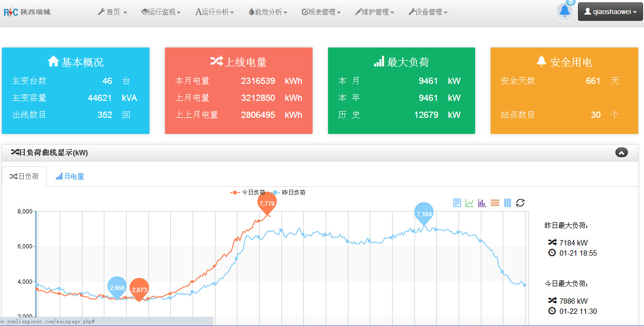Click the 7,778 peak marker on the chart
The image size is (644, 326).
coord(268,204)
